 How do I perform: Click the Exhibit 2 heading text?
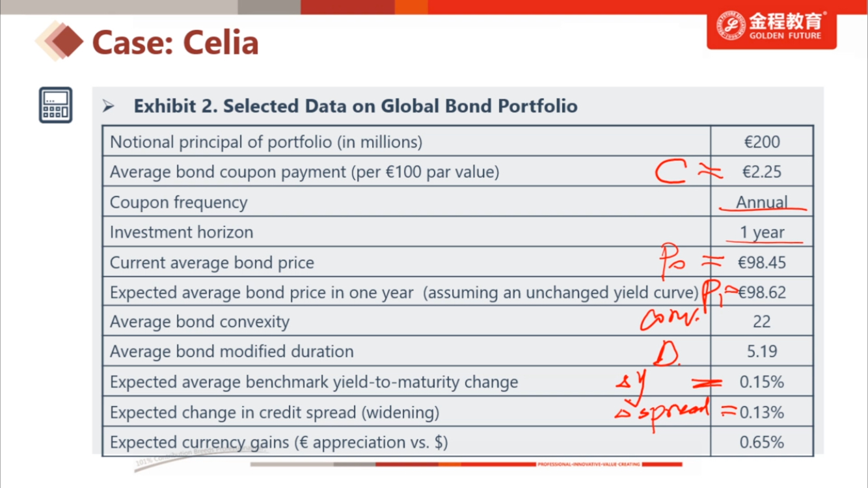coord(355,106)
